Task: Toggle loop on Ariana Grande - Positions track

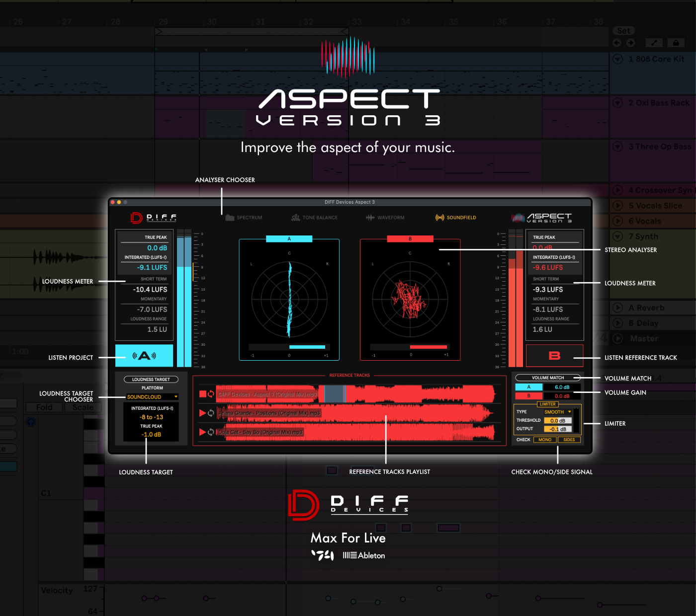Action: (211, 413)
